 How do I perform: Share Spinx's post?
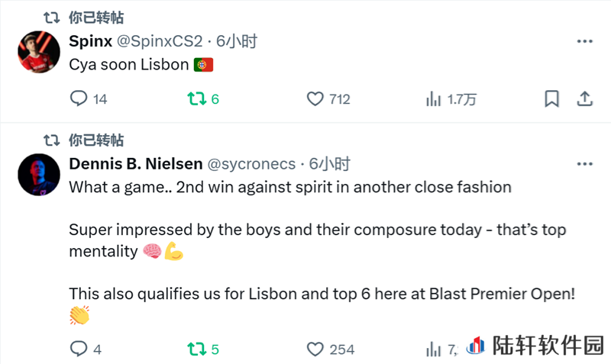(584, 99)
